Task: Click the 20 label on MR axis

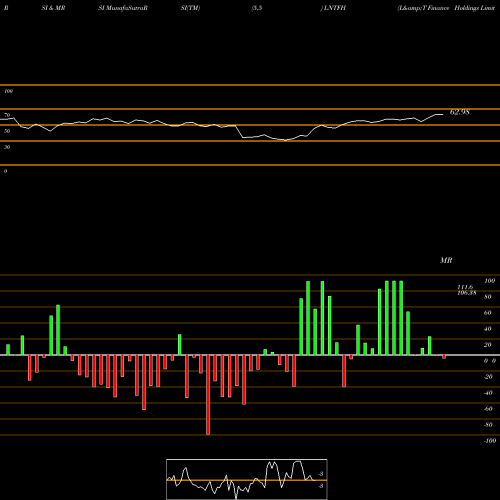Action: pos(488,345)
